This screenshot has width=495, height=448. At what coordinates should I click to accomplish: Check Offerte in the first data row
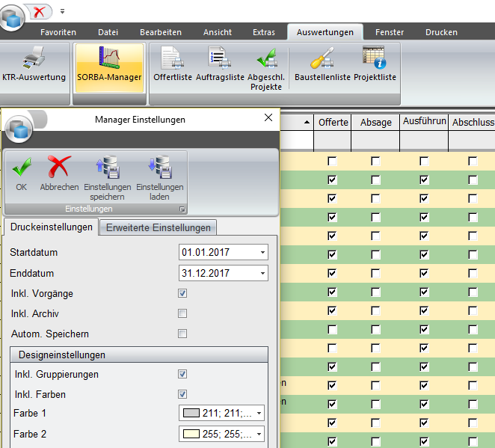pyautogui.click(x=332, y=162)
